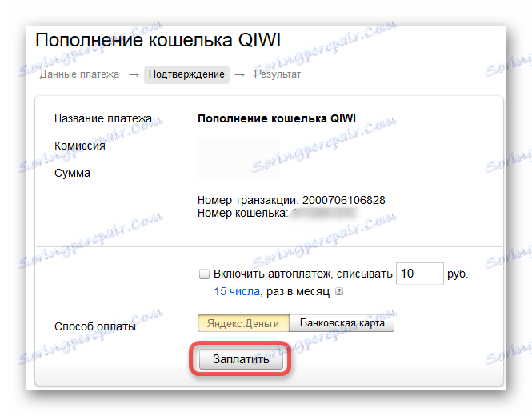
Task: Click the page heading Пополнение кошелька QIWI
Action: point(158,40)
